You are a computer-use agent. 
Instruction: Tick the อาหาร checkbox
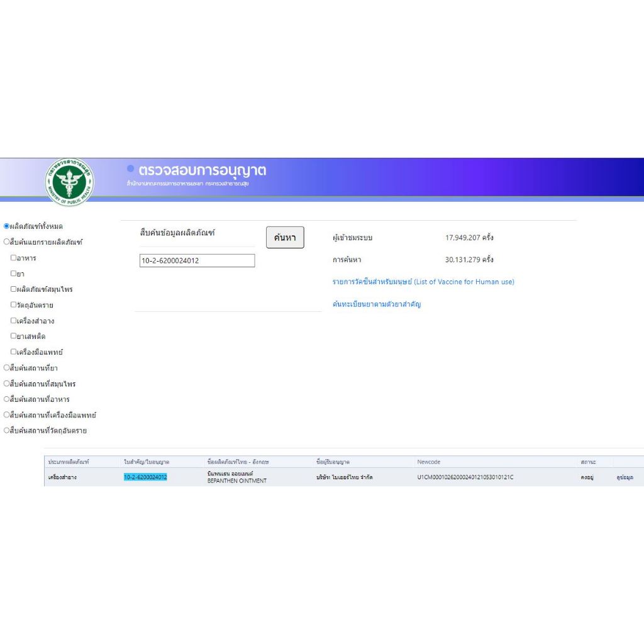(x=14, y=258)
